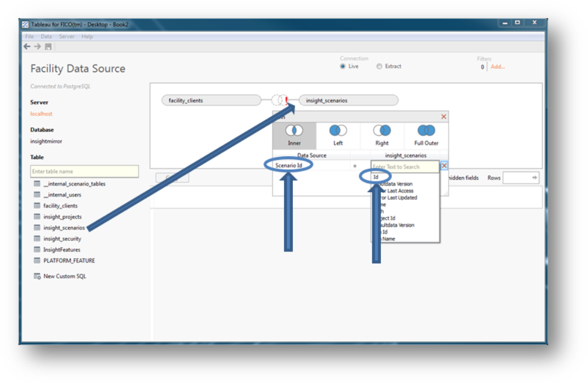Click the Tableau app icon in the title bar
The width and height of the screenshot is (588, 383).
tap(25, 25)
